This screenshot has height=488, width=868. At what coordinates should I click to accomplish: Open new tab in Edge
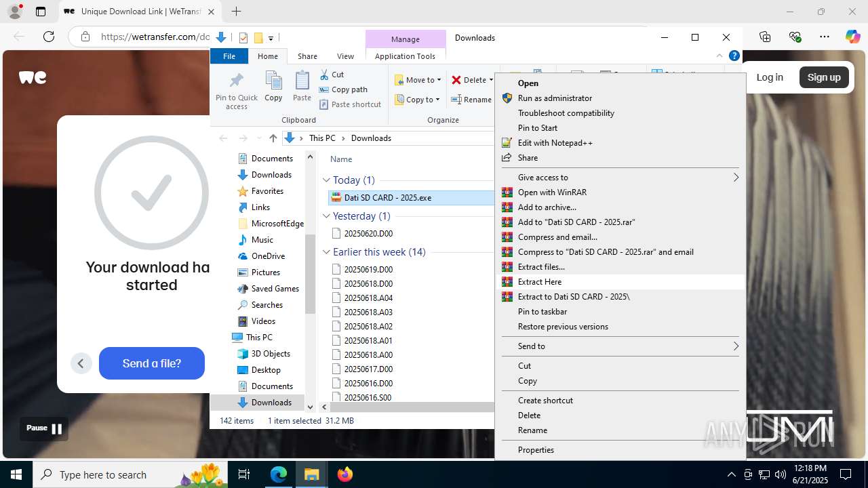pos(236,12)
